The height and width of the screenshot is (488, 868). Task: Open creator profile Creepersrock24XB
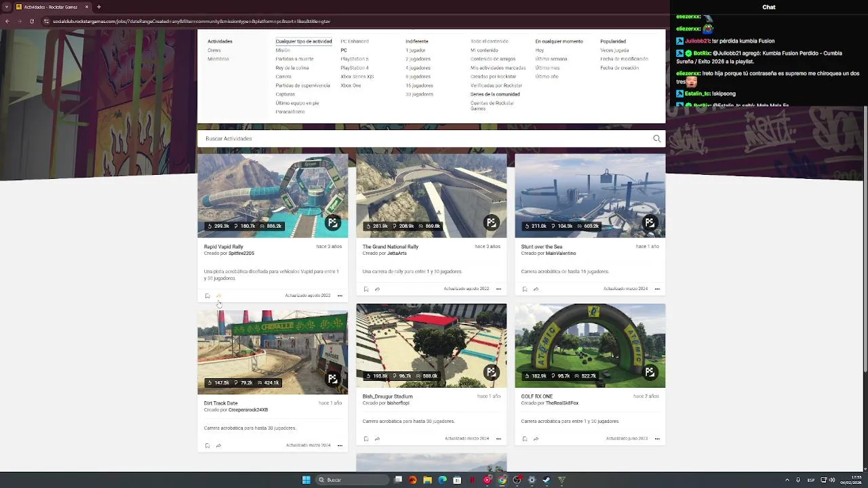pyautogui.click(x=248, y=410)
